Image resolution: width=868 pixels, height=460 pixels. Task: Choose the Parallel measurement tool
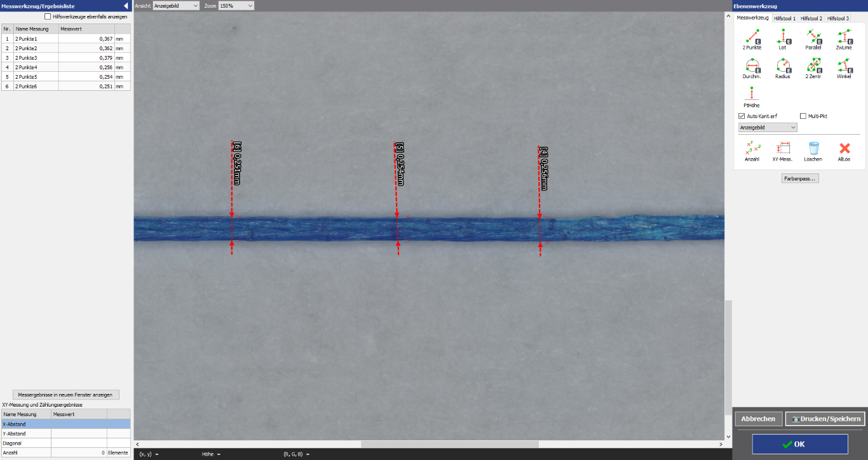point(813,37)
